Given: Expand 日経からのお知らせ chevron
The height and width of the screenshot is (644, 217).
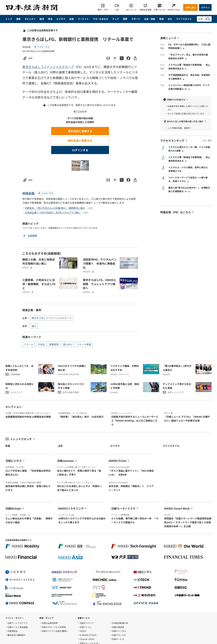Looking at the screenshot, I should (x=187, y=100).
